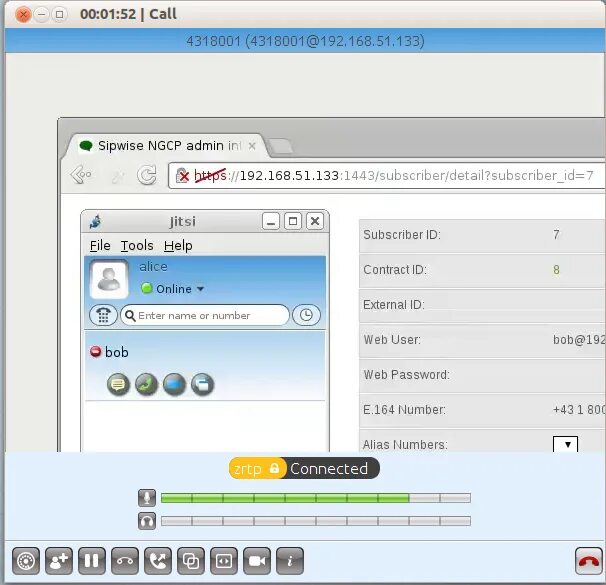Minimize the shared Jitsi window

(271, 221)
